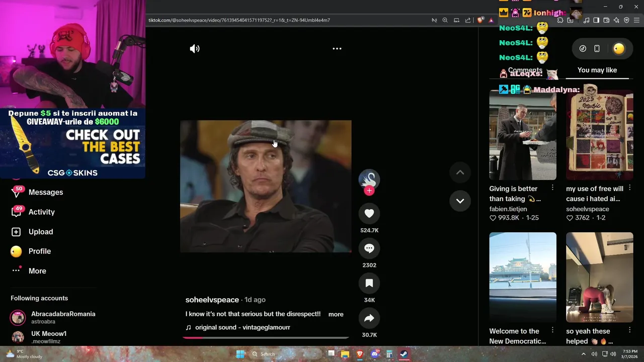
Task: Open browser zoom magnifier icon
Action: click(x=445, y=20)
